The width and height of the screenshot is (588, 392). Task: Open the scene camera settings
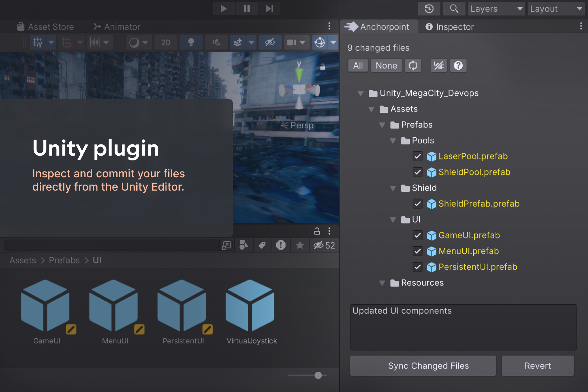tap(291, 43)
